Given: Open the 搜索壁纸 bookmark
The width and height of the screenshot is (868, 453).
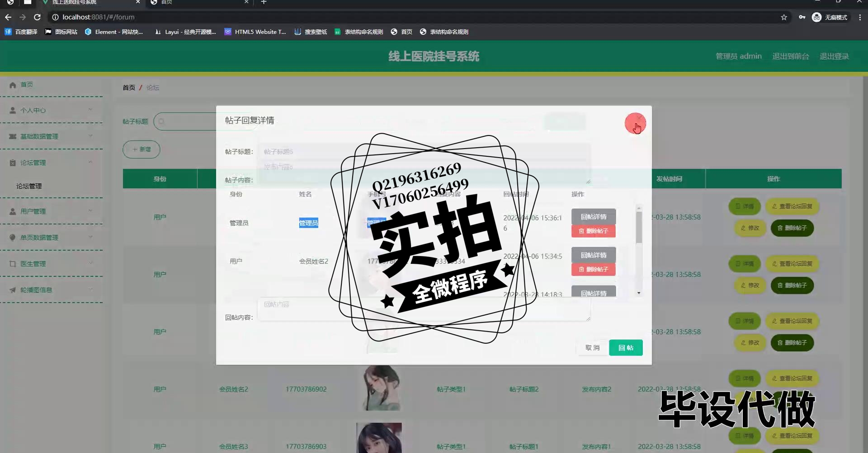Looking at the screenshot, I should click(x=311, y=32).
